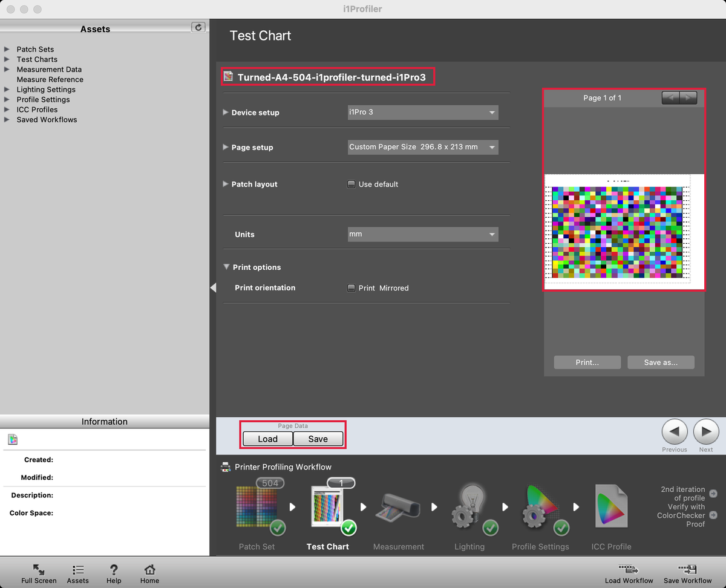Expand the Device setup section
This screenshot has height=588, width=726.
226,113
